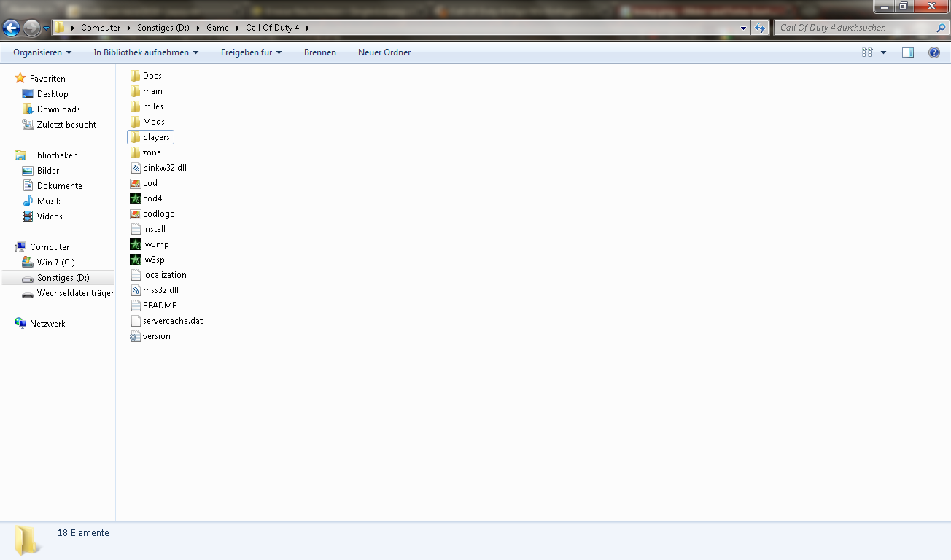This screenshot has height=560, width=951.
Task: Select the codlogo image icon
Action: pyautogui.click(x=136, y=214)
